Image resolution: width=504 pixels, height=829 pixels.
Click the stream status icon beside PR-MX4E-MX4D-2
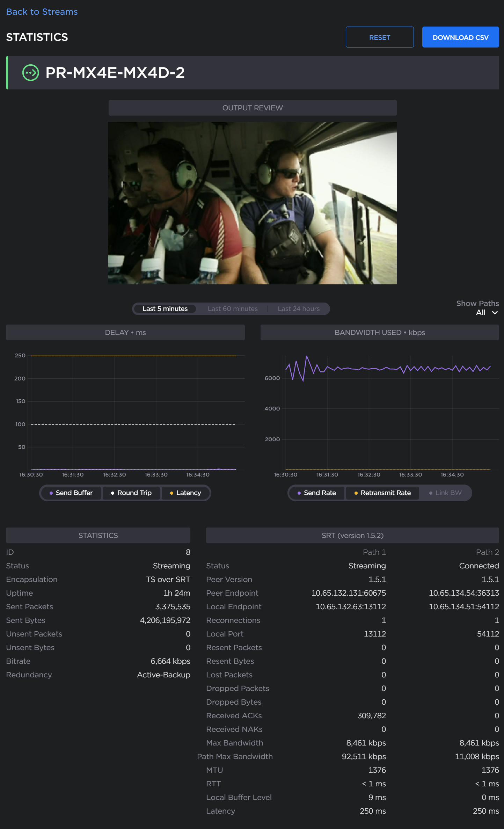(x=31, y=73)
